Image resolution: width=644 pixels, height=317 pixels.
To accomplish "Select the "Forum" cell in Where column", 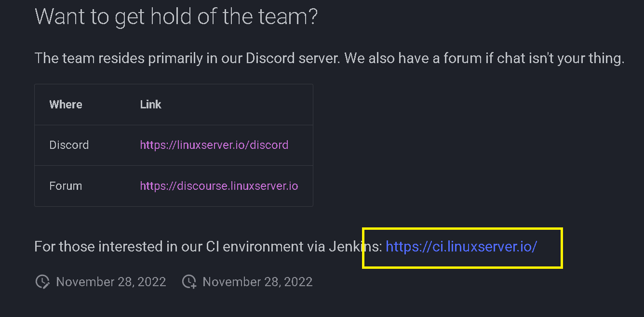I will (x=66, y=186).
